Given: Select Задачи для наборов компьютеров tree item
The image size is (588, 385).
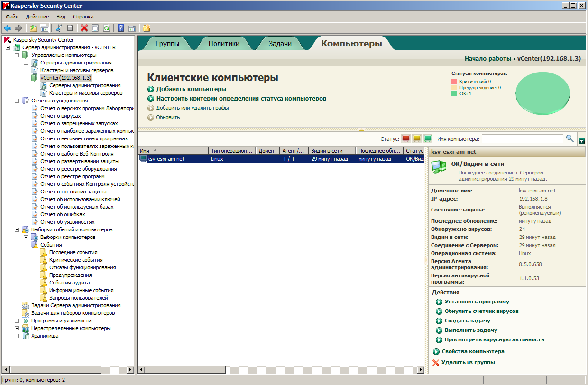Looking at the screenshot, I should (x=73, y=313).
